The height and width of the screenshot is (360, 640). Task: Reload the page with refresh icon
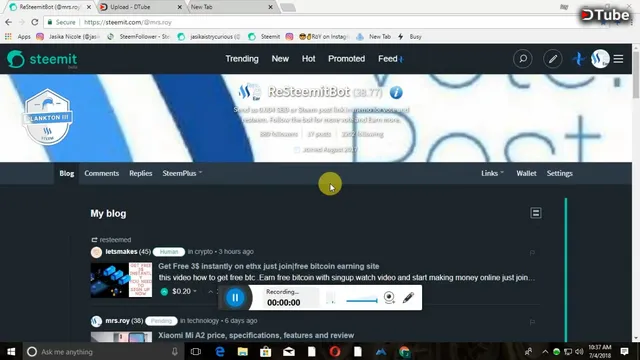pos(35,22)
